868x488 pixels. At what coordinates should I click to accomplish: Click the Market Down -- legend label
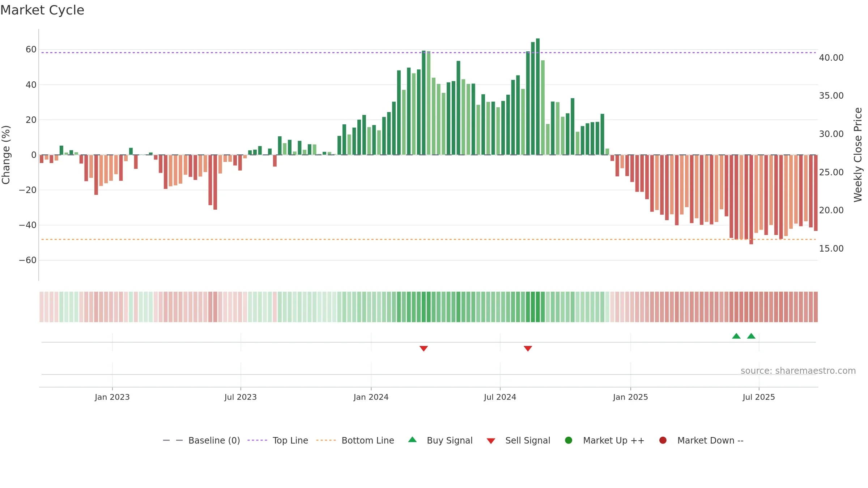[710, 440]
